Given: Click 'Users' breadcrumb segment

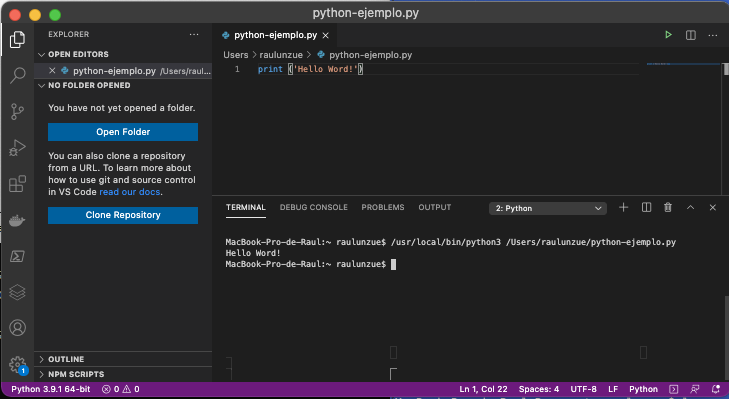Looking at the screenshot, I should point(236,55).
